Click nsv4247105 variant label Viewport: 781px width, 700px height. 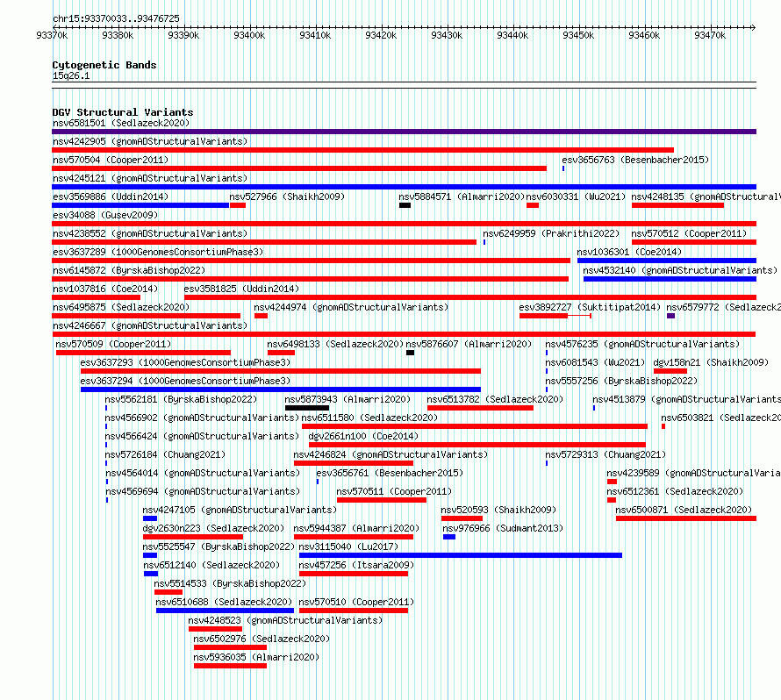click(x=240, y=510)
